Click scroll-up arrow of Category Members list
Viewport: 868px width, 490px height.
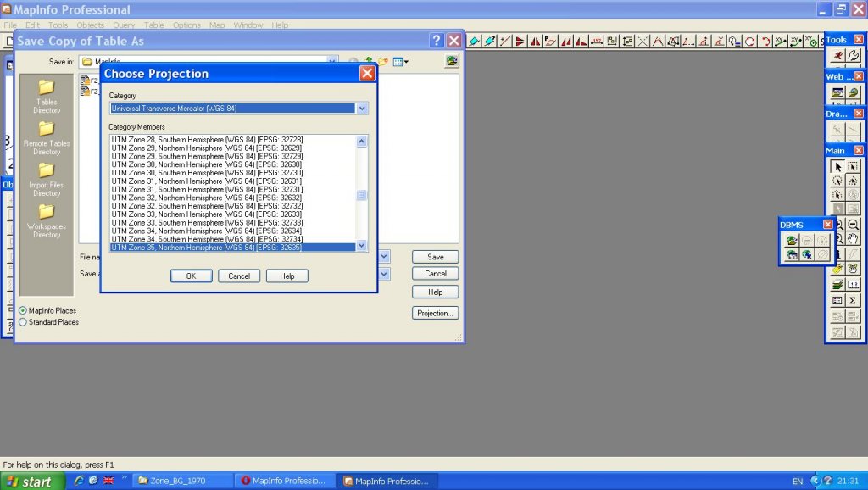[361, 142]
